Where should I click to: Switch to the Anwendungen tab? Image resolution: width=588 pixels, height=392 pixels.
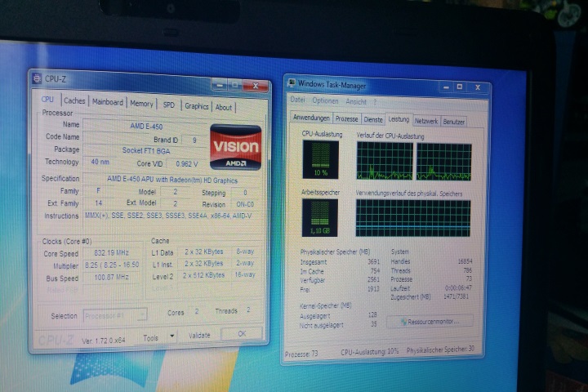311,118
